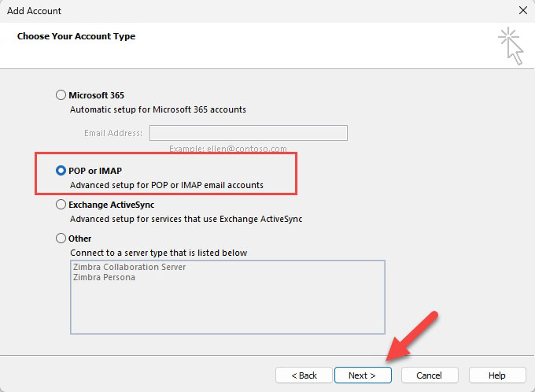Choose the Exchange ActiveSync radio option
Screen dimensions: 535x392
click(61, 205)
